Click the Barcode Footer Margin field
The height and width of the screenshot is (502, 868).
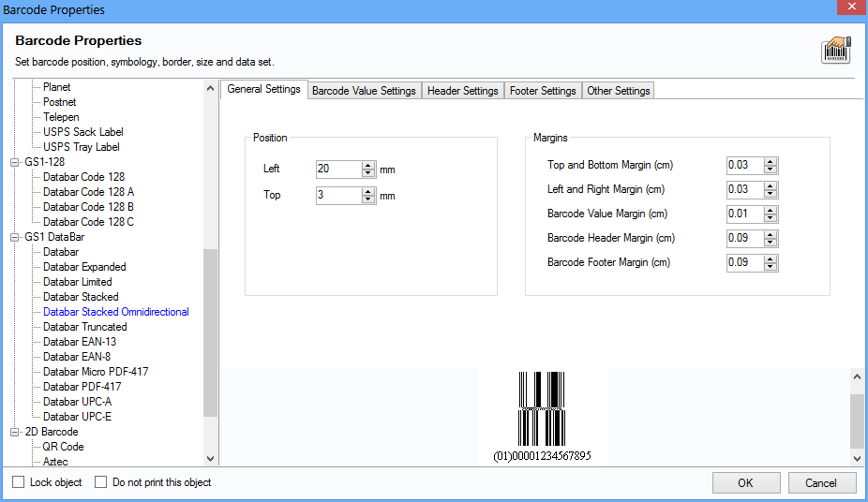pos(745,262)
